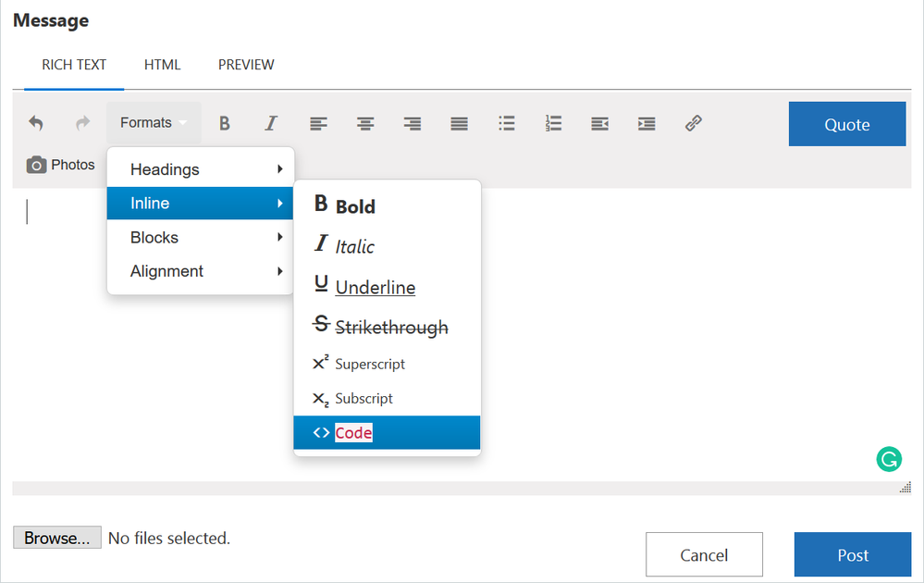Image resolution: width=924 pixels, height=583 pixels.
Task: Align text left
Action: [318, 123]
